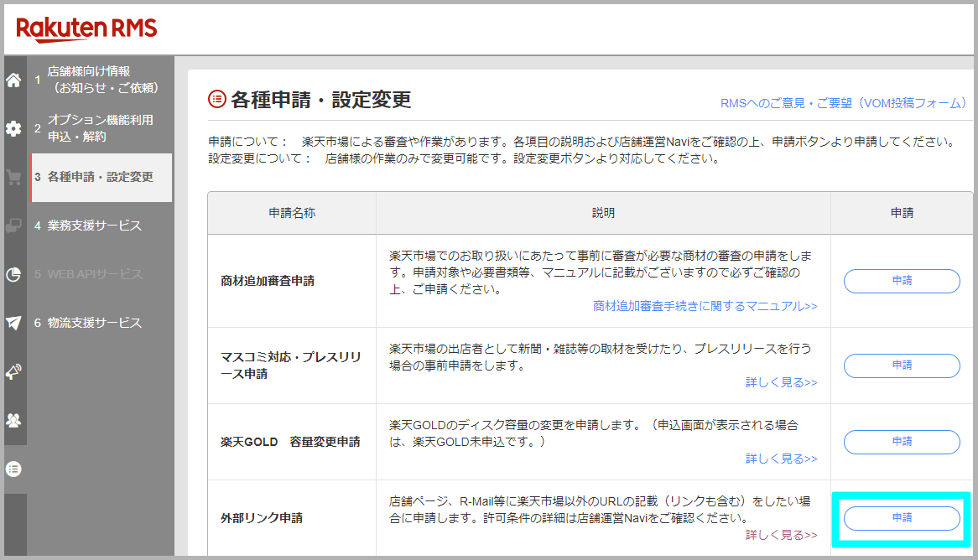Open the home icon in sidebar

coord(13,80)
